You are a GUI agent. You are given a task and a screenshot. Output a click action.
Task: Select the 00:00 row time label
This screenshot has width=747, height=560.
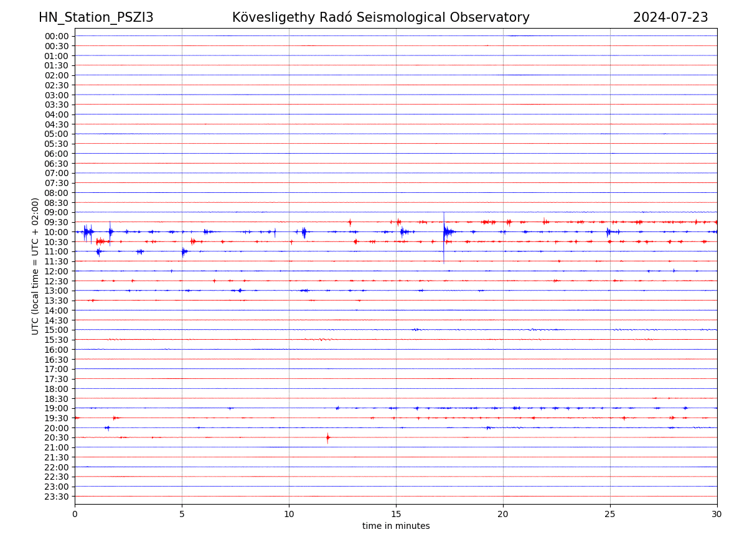click(x=56, y=36)
